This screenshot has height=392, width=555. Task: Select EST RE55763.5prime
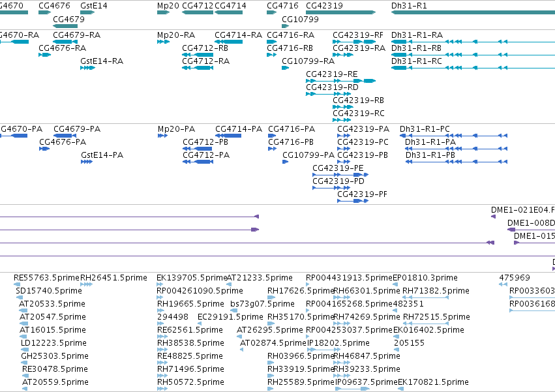click(18, 284)
